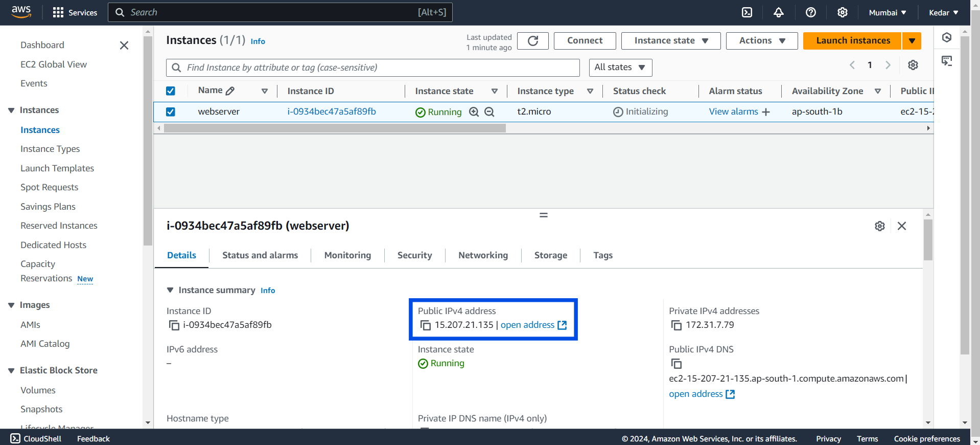This screenshot has width=980, height=445.
Task: Open the right-side screen help panel icon
Action: coord(947,61)
